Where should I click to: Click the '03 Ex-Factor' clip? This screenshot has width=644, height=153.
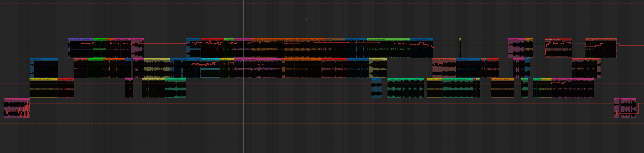point(226,68)
